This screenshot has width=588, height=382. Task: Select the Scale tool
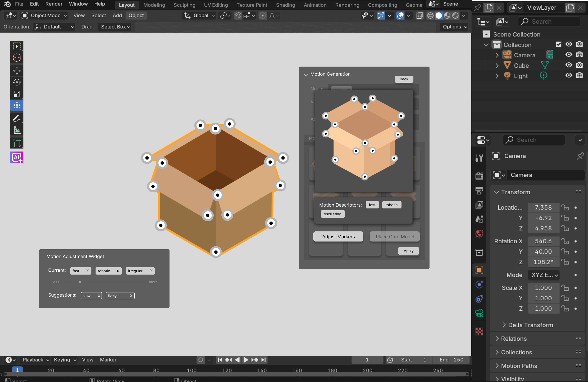coord(17,94)
